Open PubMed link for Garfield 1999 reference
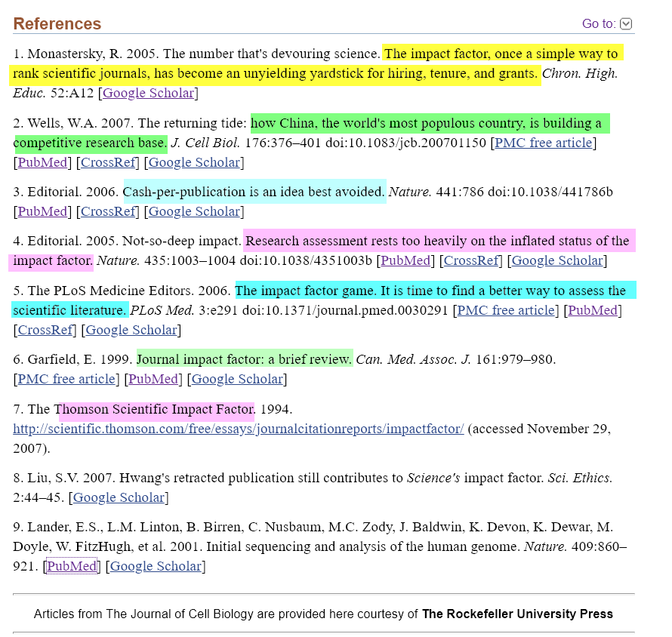 153,379
